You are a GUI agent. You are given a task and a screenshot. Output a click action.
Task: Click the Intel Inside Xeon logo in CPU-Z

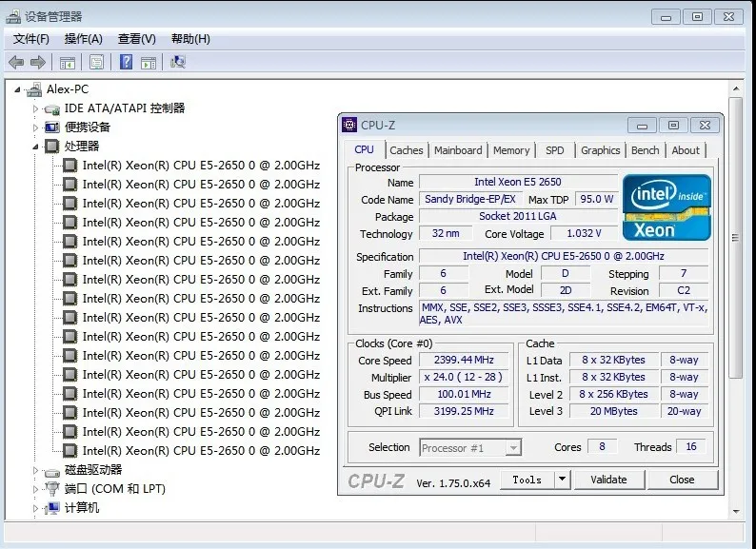click(666, 207)
